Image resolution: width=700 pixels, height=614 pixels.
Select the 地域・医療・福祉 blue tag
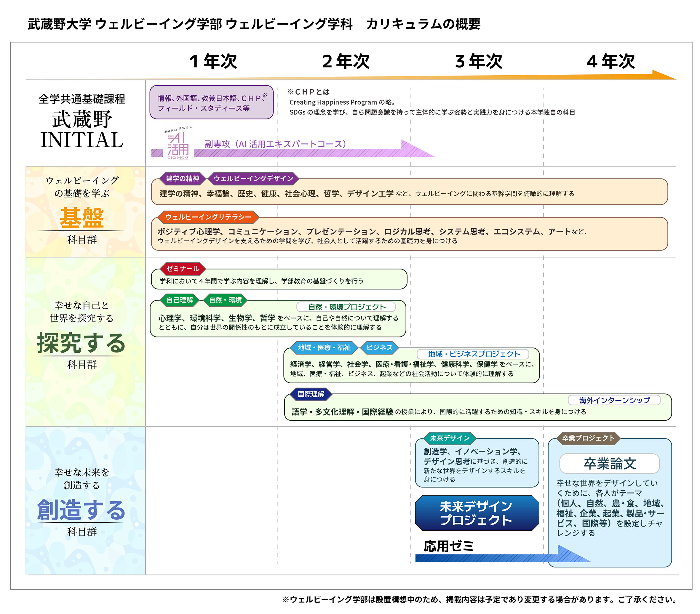tap(324, 348)
